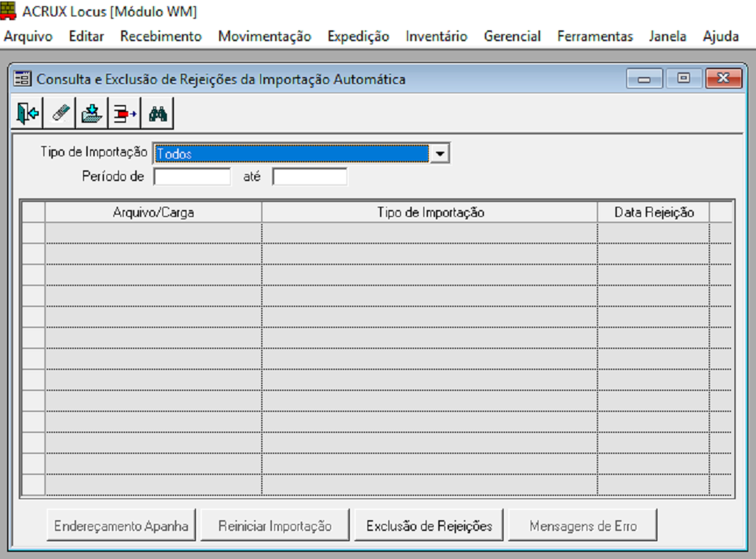Image resolution: width=756 pixels, height=559 pixels.
Task: Maximize the Consulta e Exclusão window
Action: pos(683,79)
